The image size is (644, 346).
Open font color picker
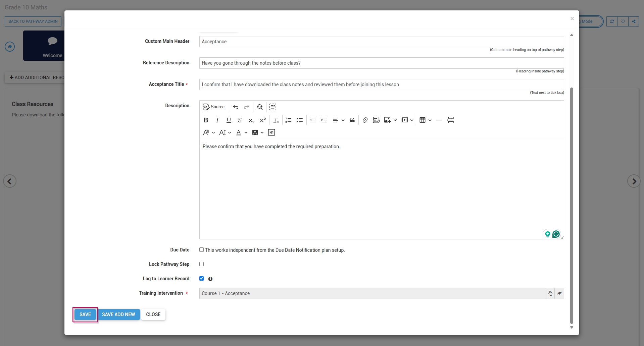(242, 132)
